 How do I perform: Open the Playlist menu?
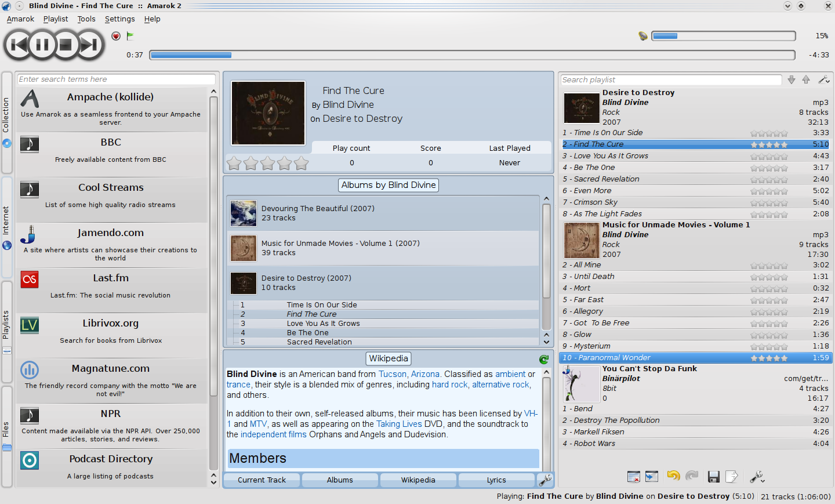[x=55, y=19]
